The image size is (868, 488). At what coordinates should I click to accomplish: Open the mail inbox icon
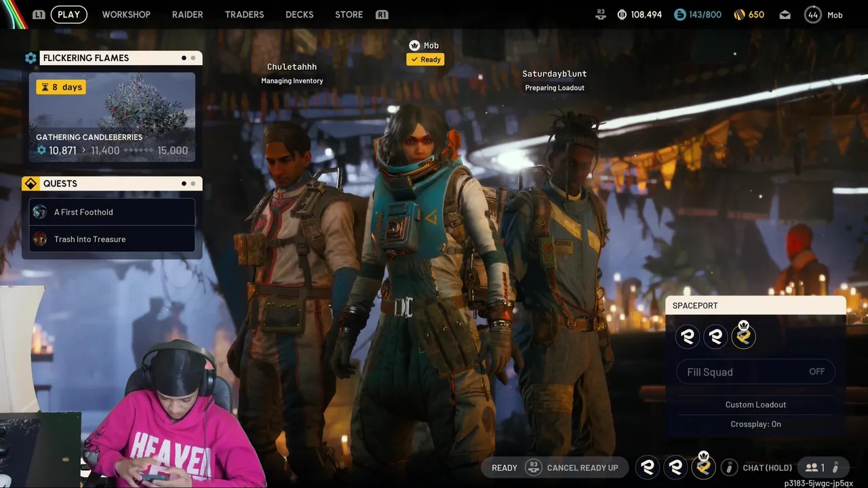(x=785, y=15)
